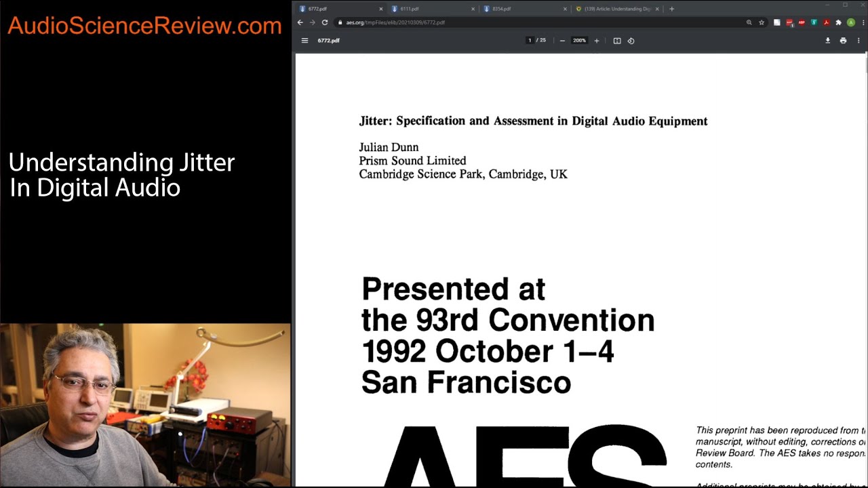Go forward in browser history

coord(313,22)
